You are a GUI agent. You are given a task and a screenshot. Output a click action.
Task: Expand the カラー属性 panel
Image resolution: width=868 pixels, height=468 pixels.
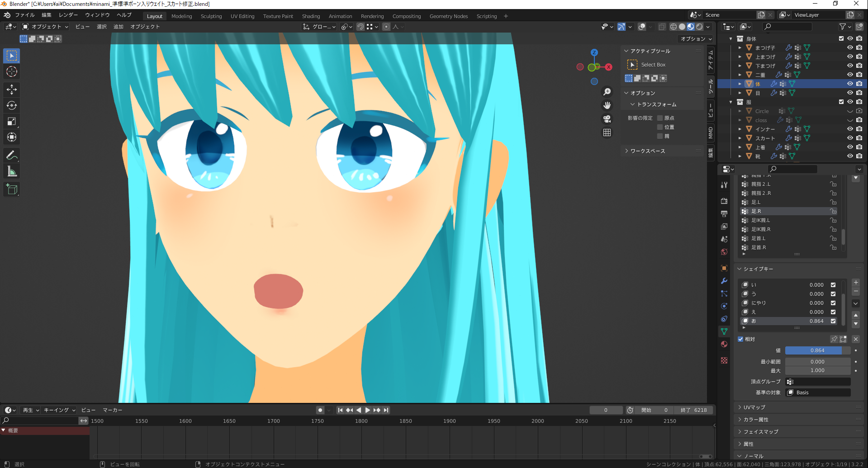pos(756,420)
